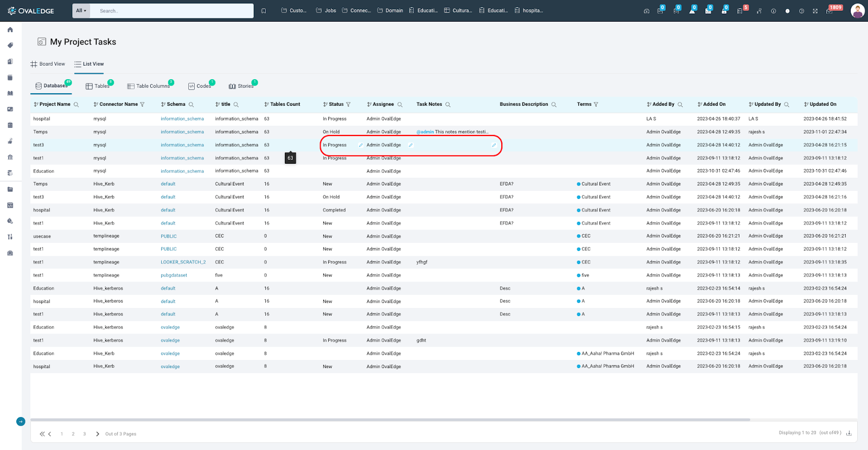Viewport: 868px width, 450px height.
Task: Open the Domain bookmark in top bar
Action: point(390,10)
